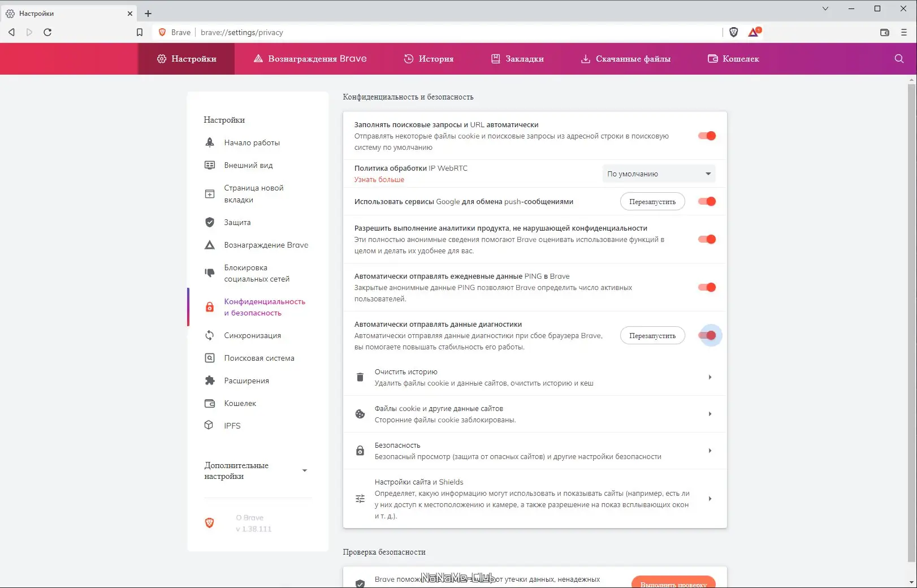Image resolution: width=917 pixels, height=588 pixels.
Task: Expand the Безопасность row arrow
Action: coord(710,451)
